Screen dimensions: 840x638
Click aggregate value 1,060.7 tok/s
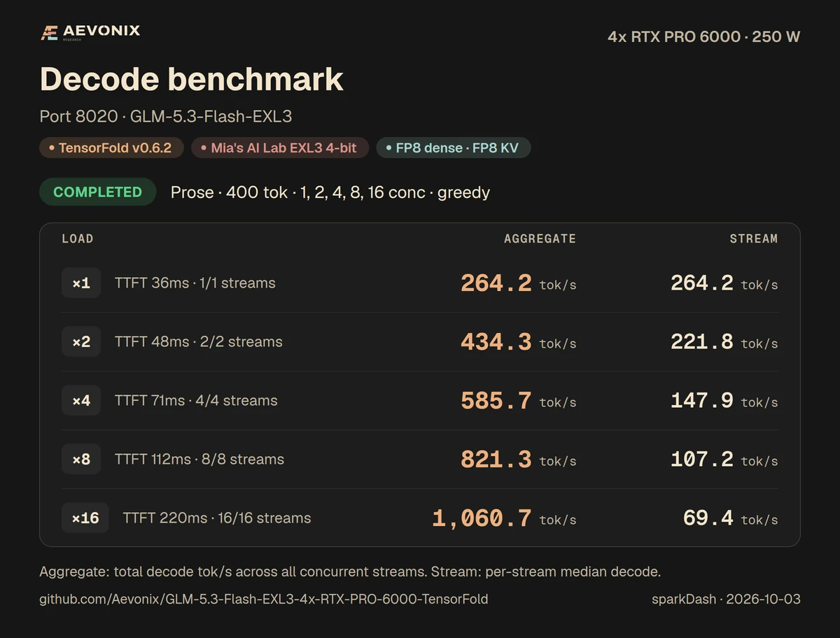pyautogui.click(x=505, y=518)
